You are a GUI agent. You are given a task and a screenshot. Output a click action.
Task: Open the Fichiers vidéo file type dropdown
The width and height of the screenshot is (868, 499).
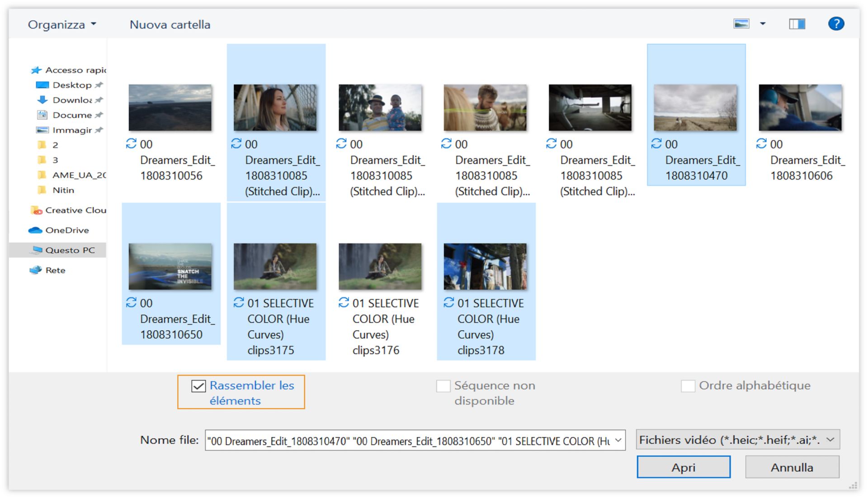point(737,440)
